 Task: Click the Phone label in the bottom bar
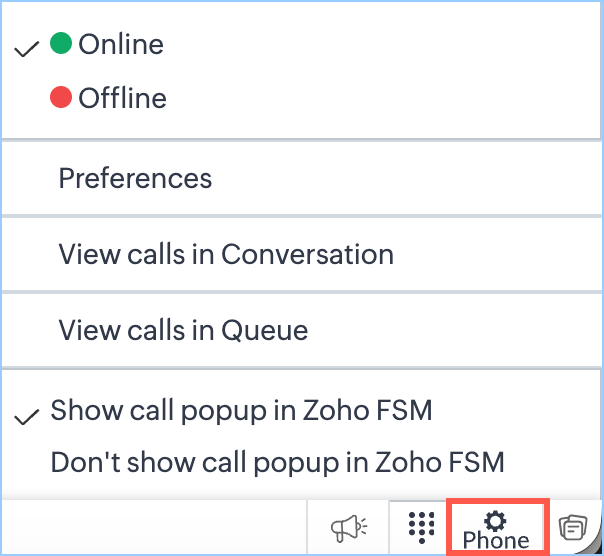tap(496, 540)
